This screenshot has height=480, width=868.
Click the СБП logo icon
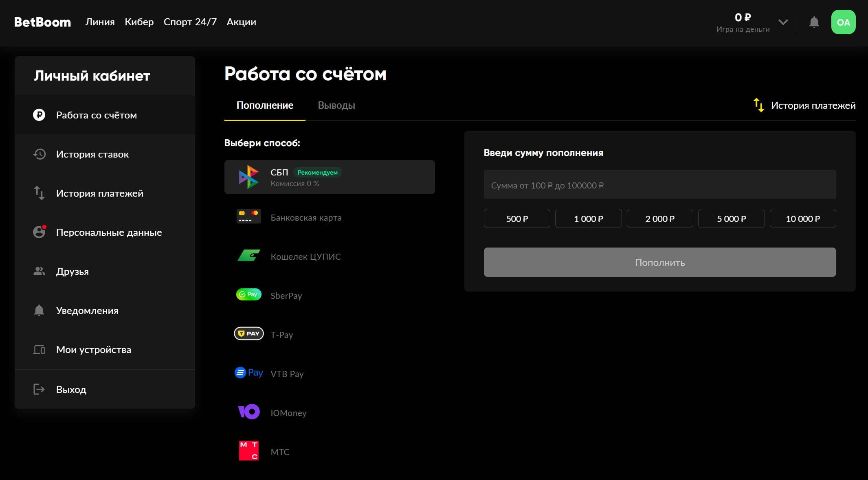coord(248,177)
